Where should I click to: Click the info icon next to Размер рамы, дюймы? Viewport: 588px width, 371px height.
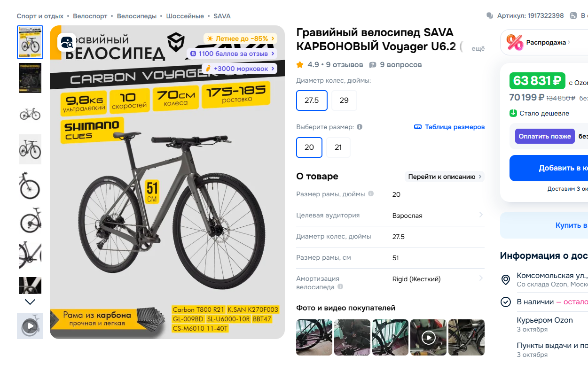pos(371,194)
